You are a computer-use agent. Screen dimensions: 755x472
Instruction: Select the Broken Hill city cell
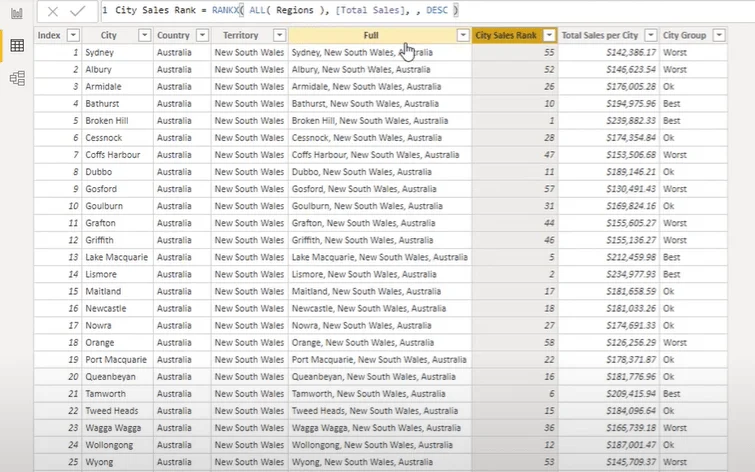pyautogui.click(x=117, y=121)
